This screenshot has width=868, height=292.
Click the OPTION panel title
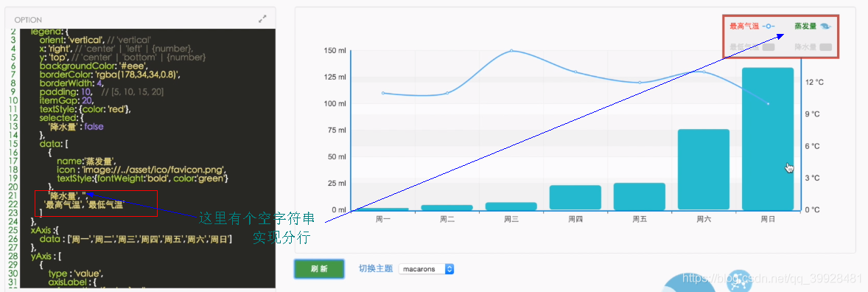tap(28, 19)
